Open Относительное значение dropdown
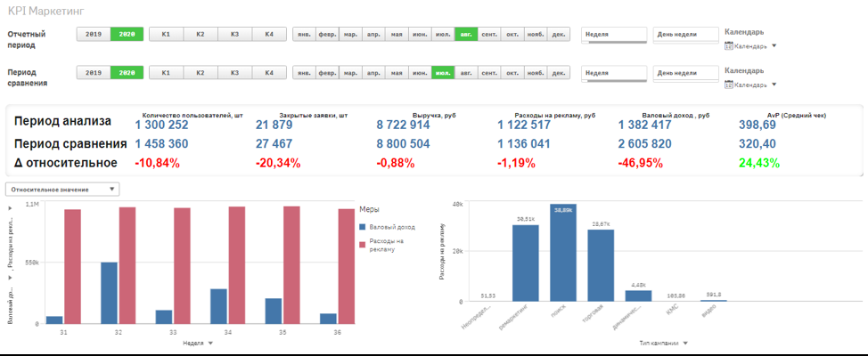Screen dimensions: 868x356 61,189
